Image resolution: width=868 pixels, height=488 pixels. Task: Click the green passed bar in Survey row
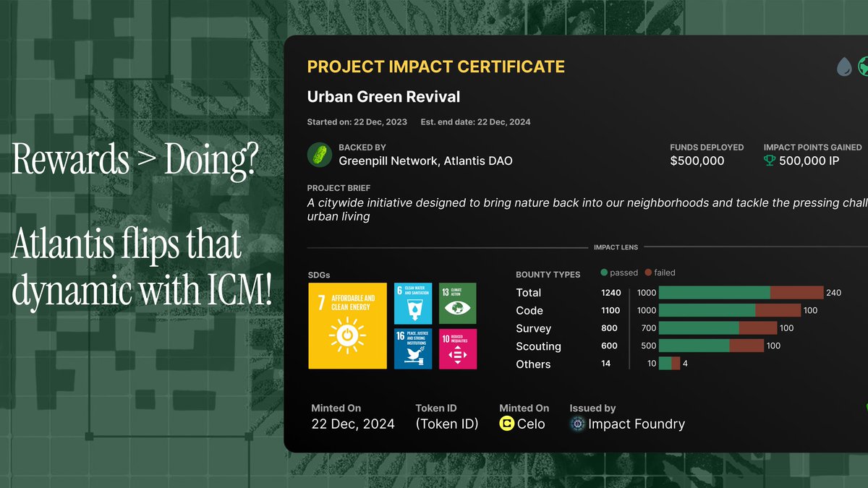(x=699, y=328)
